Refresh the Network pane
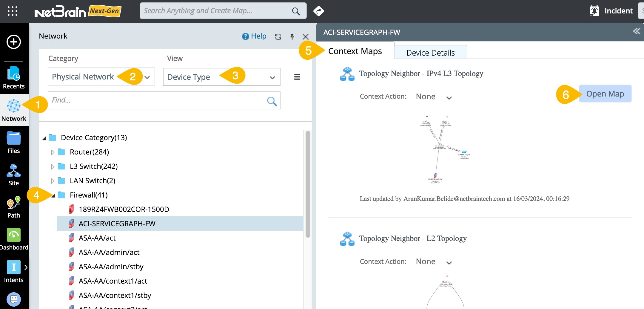 [x=278, y=36]
